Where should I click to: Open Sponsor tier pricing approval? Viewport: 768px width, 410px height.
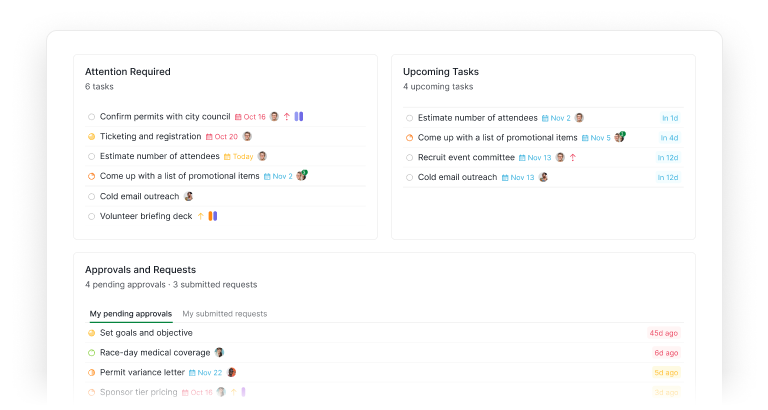[139, 392]
